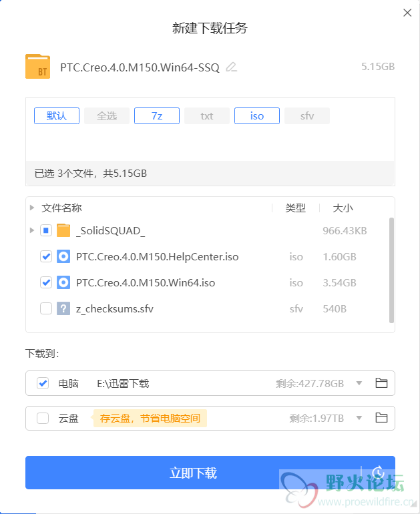Screen dimensions: 420x514
Task: Select the _SolidSQUAD_ folder name
Action: coord(110,231)
